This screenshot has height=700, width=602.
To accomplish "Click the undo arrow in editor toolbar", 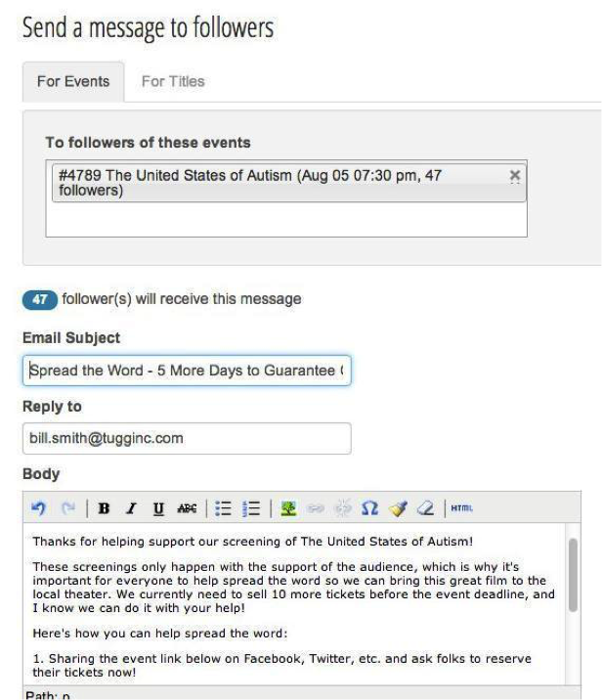I will click(x=39, y=508).
